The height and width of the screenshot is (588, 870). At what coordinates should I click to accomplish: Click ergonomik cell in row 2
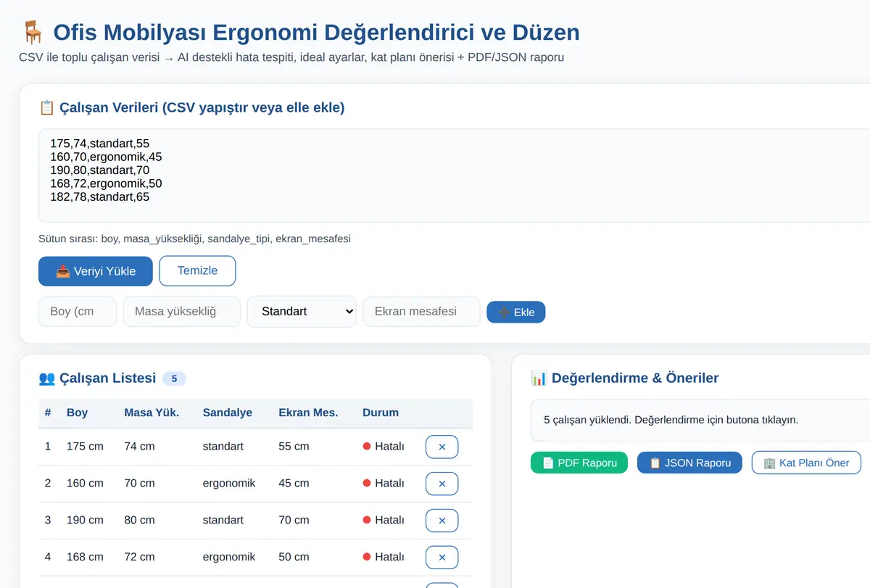tap(229, 483)
